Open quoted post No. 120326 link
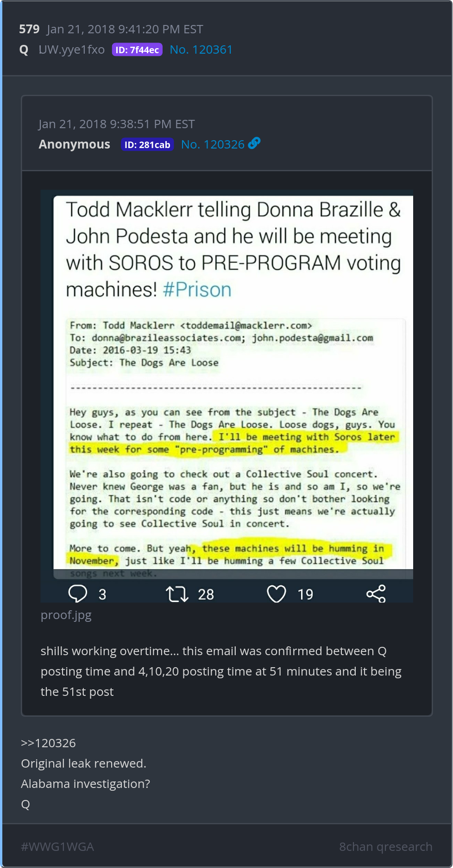 (x=213, y=144)
